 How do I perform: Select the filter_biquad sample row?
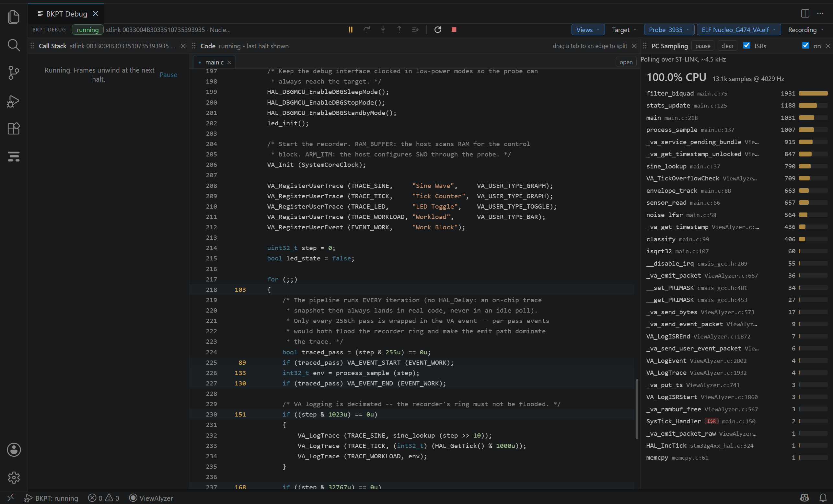click(736, 93)
